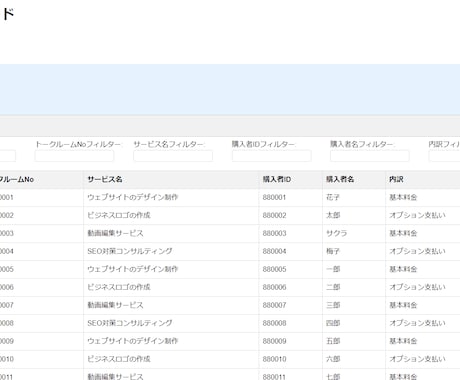The image size is (460, 380).
Task: Click buyer ID 880006
Action: tap(274, 287)
